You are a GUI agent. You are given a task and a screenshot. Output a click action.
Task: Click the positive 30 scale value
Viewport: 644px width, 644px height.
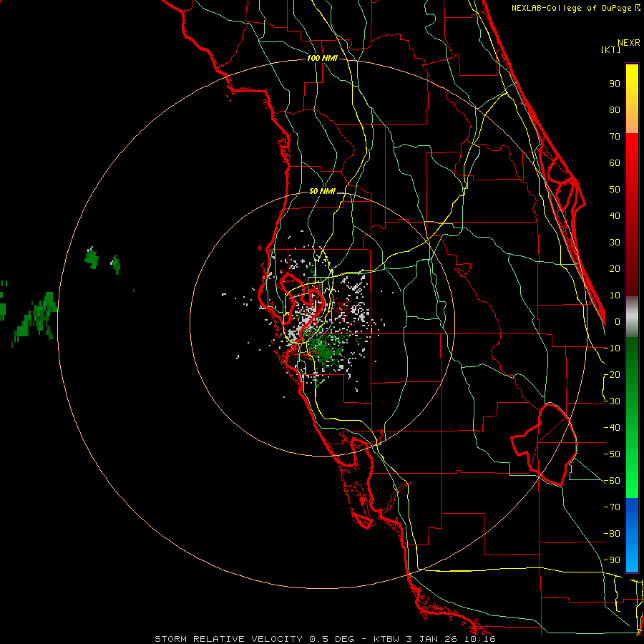click(615, 243)
